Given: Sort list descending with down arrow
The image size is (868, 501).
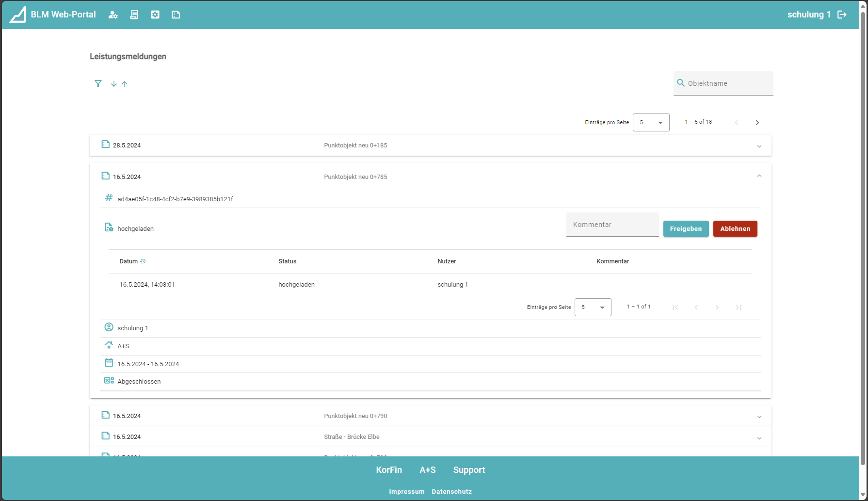Looking at the screenshot, I should click(114, 84).
